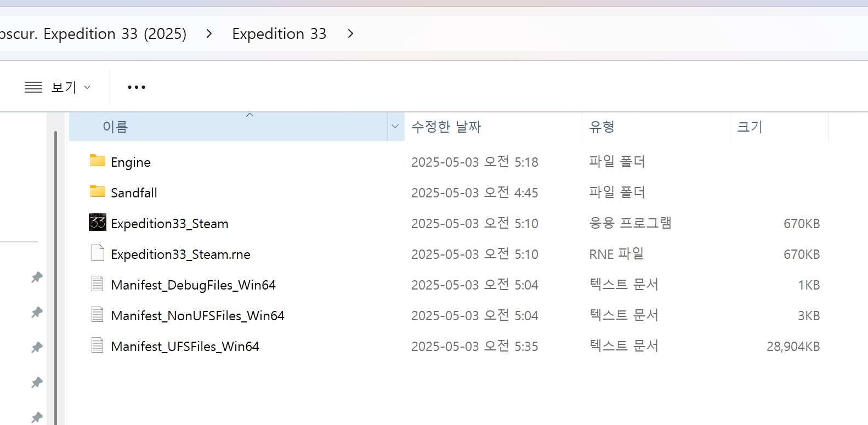Click the navigation pane vertical scrollbar
The height and width of the screenshot is (425, 868).
coord(55,277)
